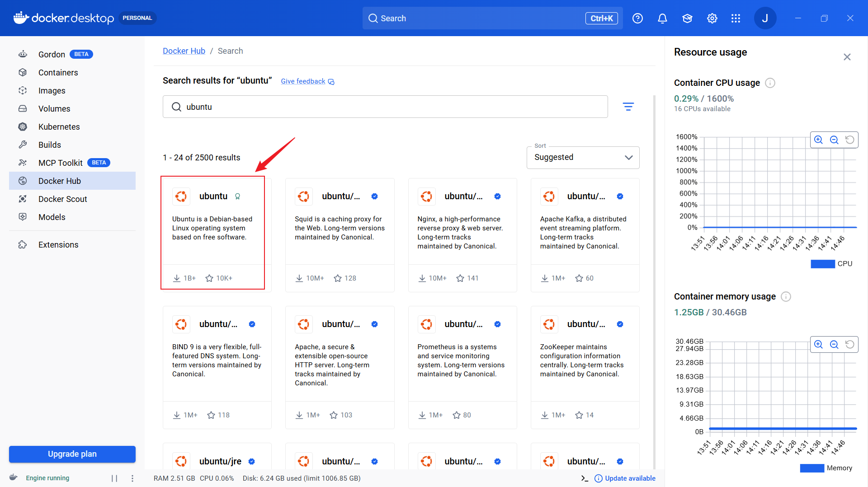
Task: Click the official image badge beside ubuntu
Action: [237, 196]
